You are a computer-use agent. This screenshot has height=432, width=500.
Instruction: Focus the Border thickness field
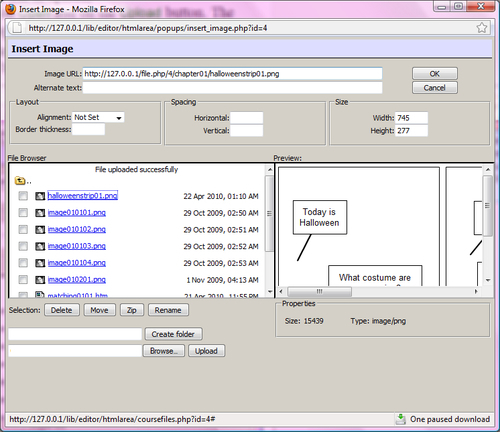point(88,129)
